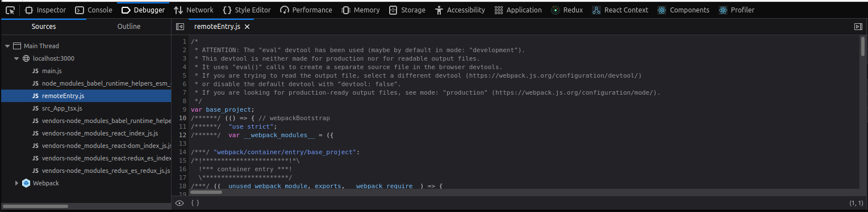Open vendors-node_modules_babel_runtime_helpe file
This screenshot has width=868, height=212.
[x=106, y=121]
